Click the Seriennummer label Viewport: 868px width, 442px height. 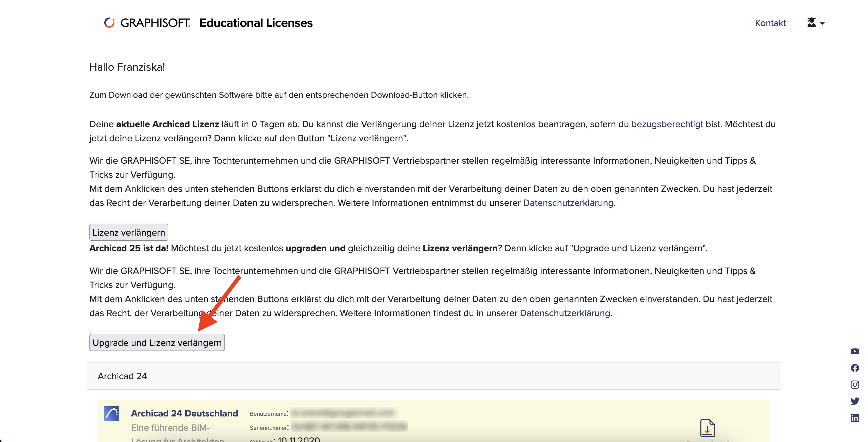269,427
